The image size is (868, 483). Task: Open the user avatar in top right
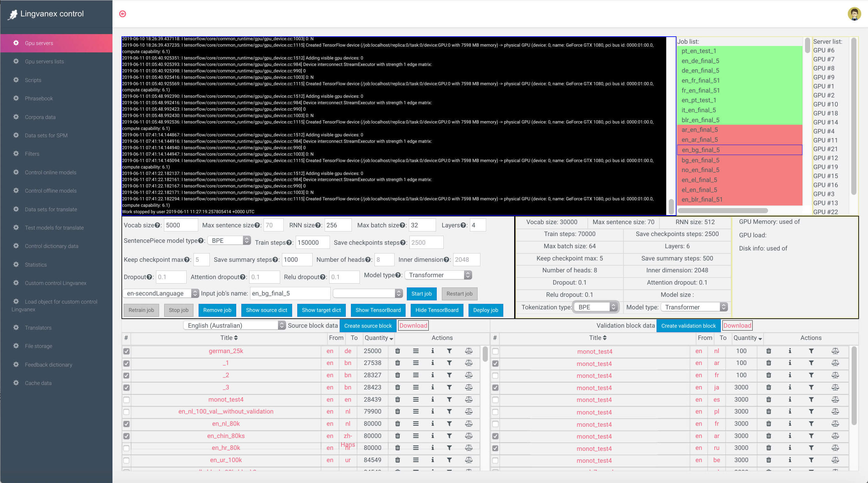point(854,14)
